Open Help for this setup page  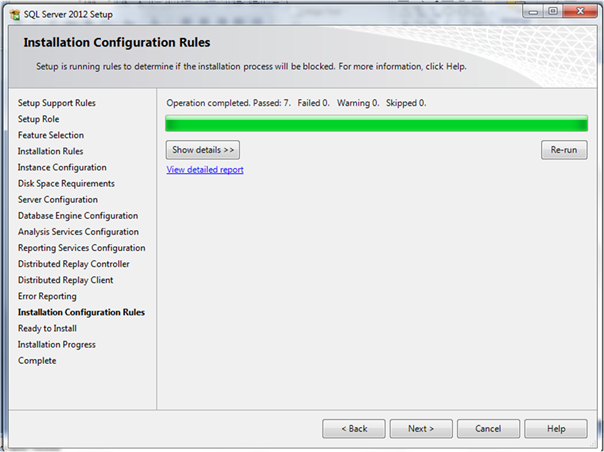(x=556, y=429)
